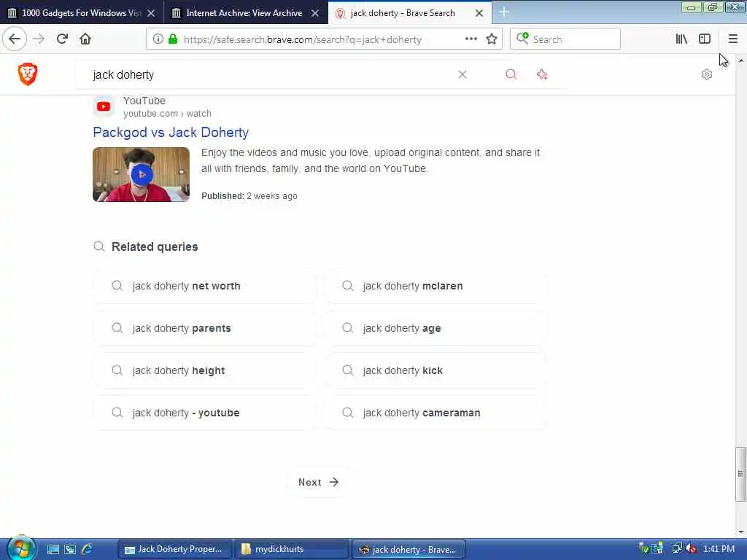Click the browser forward arrow
This screenshot has width=747, height=560.
(x=39, y=39)
